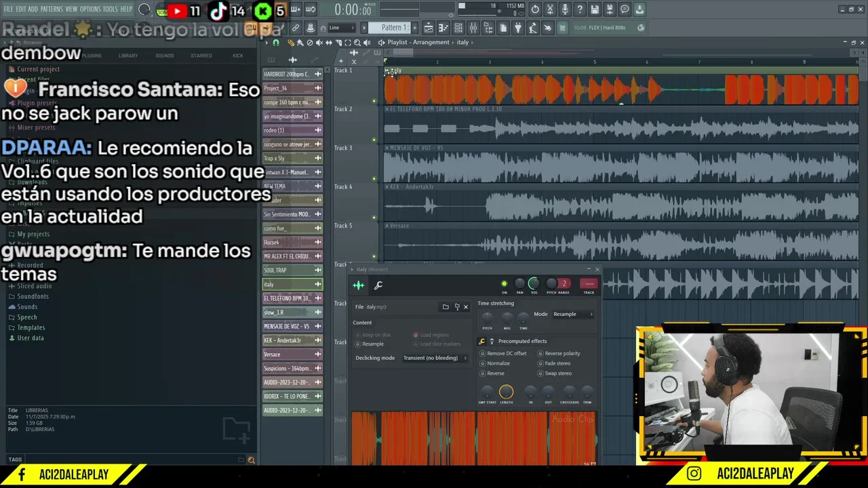Click the save new version icon

click(x=610, y=9)
